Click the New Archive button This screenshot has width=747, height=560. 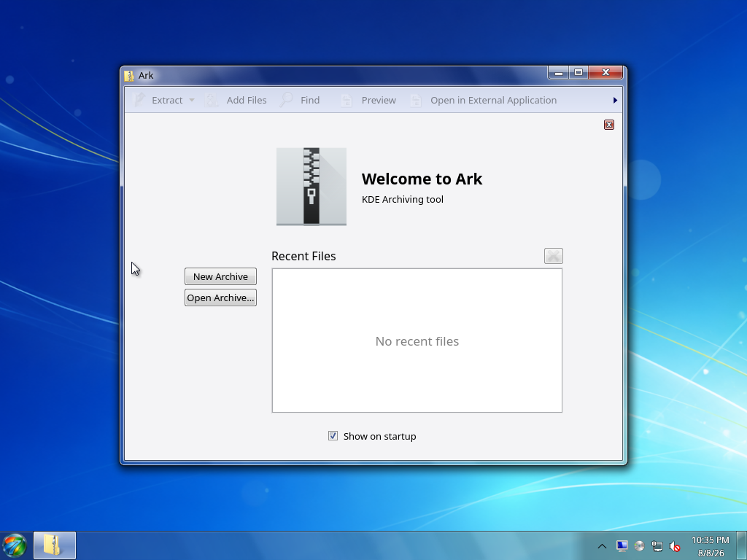pyautogui.click(x=220, y=276)
